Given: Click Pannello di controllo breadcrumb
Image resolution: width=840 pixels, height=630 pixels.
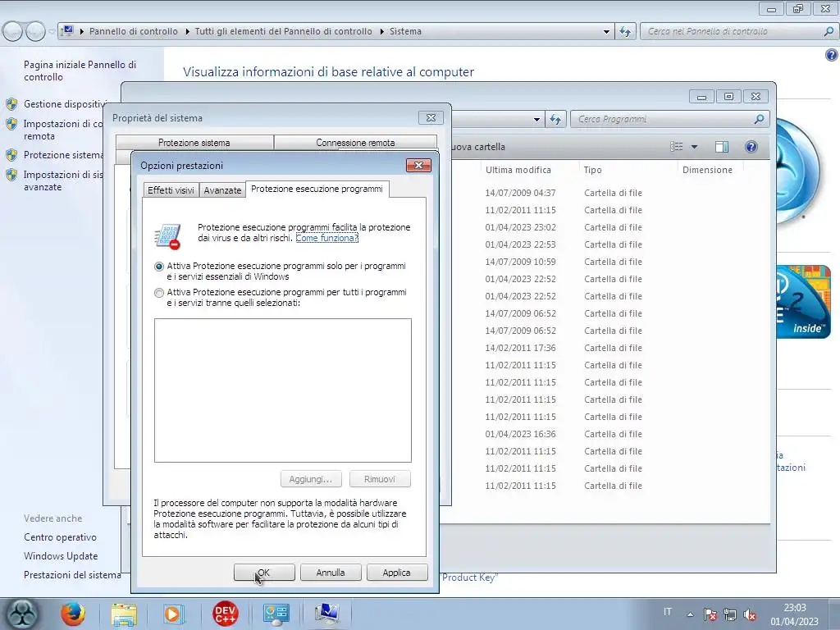Looking at the screenshot, I should click(x=134, y=31).
